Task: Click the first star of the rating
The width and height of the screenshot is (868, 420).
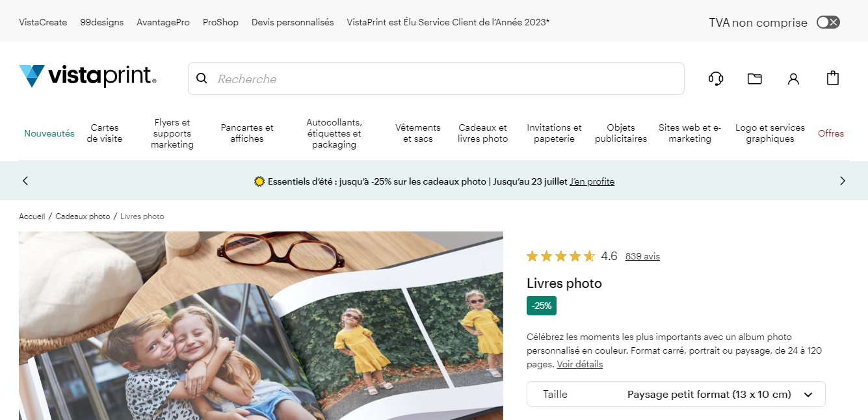Action: (x=533, y=256)
